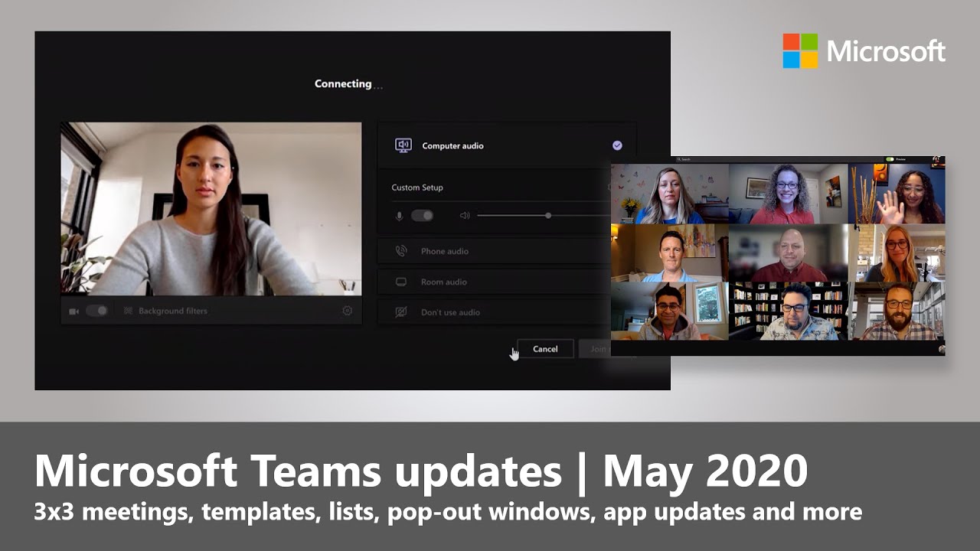Choose the Don't use audio option
Viewport: 980px width, 551px height.
click(x=494, y=312)
